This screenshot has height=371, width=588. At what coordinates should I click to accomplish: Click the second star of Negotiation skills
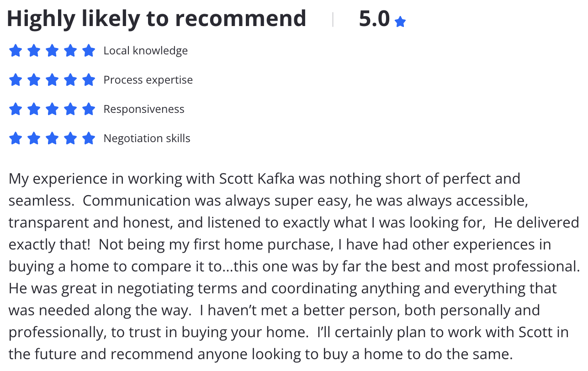[x=34, y=138]
